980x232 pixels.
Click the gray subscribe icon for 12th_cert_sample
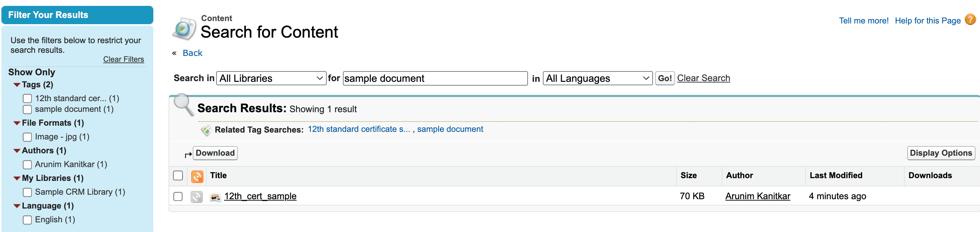point(197,197)
